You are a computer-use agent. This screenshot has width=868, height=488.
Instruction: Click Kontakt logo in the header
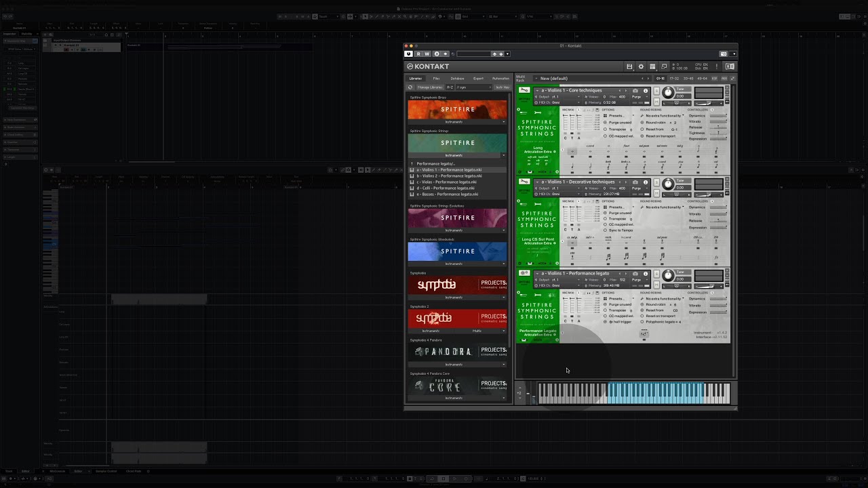[x=428, y=66]
